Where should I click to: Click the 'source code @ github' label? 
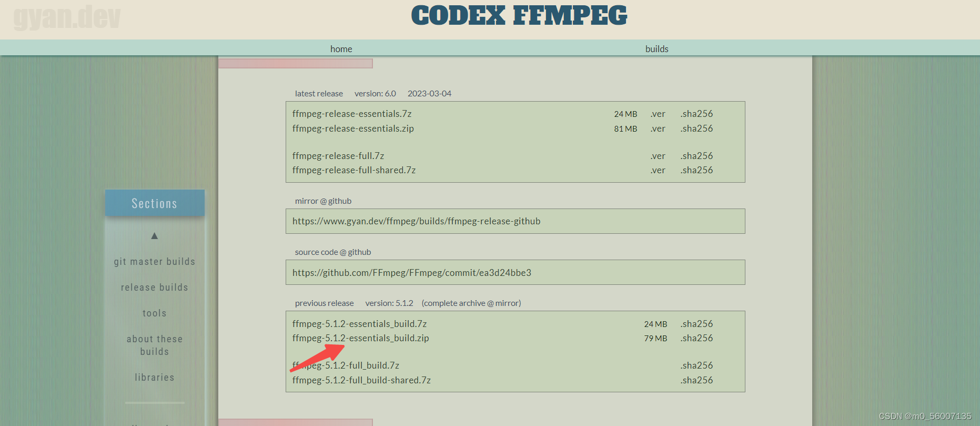tap(333, 252)
